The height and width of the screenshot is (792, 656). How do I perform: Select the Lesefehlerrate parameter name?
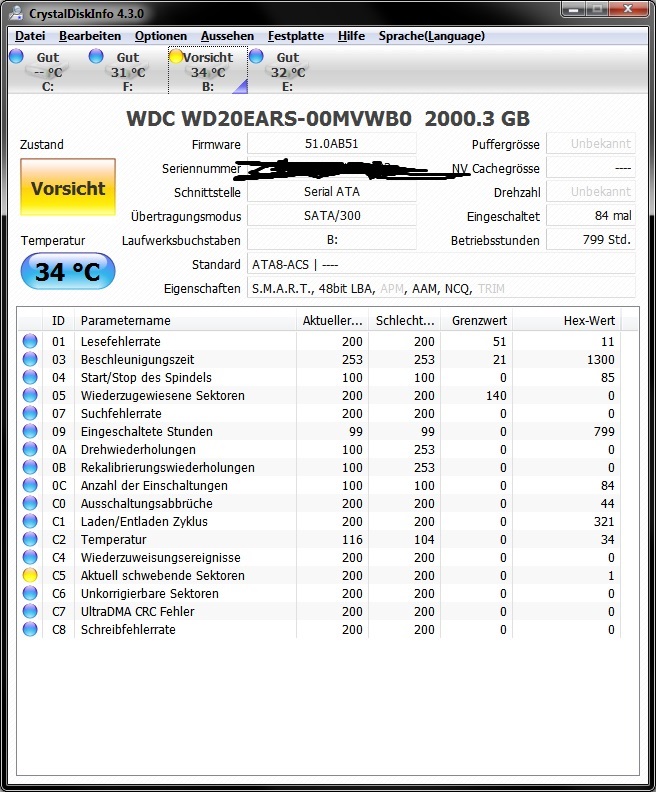[121, 341]
